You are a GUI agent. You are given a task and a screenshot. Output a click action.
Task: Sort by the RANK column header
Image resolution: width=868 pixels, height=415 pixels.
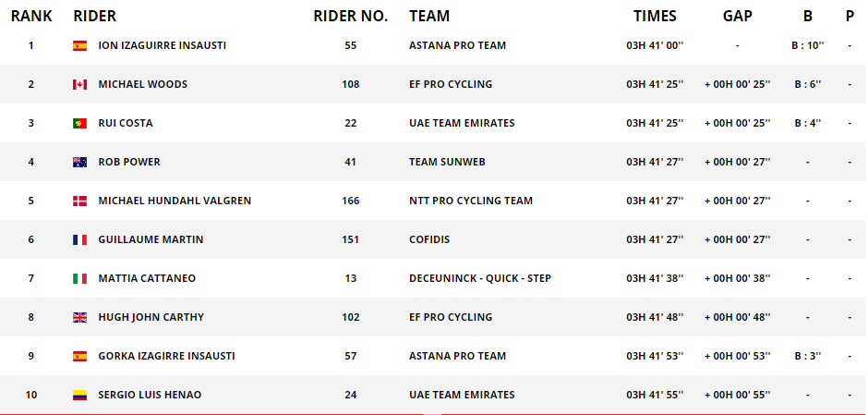[31, 16]
